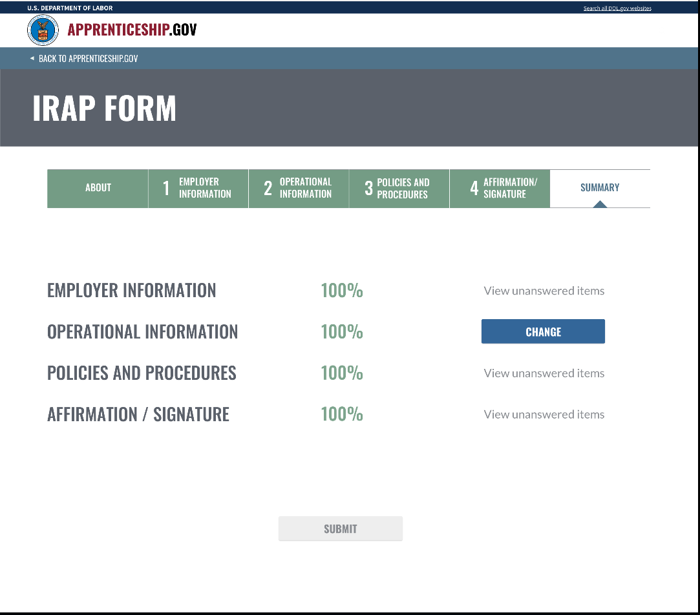Click the IRAP FORM page title

105,109
